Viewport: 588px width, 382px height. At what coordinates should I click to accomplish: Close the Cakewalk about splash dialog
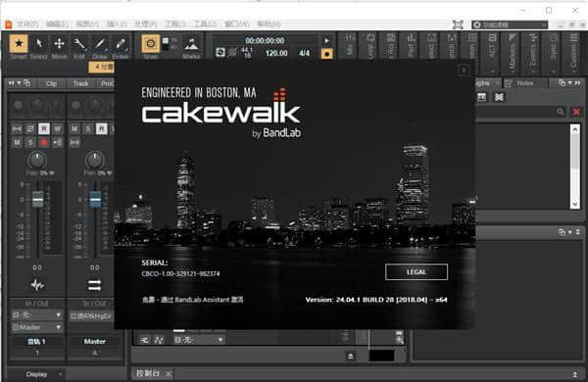click(x=464, y=70)
